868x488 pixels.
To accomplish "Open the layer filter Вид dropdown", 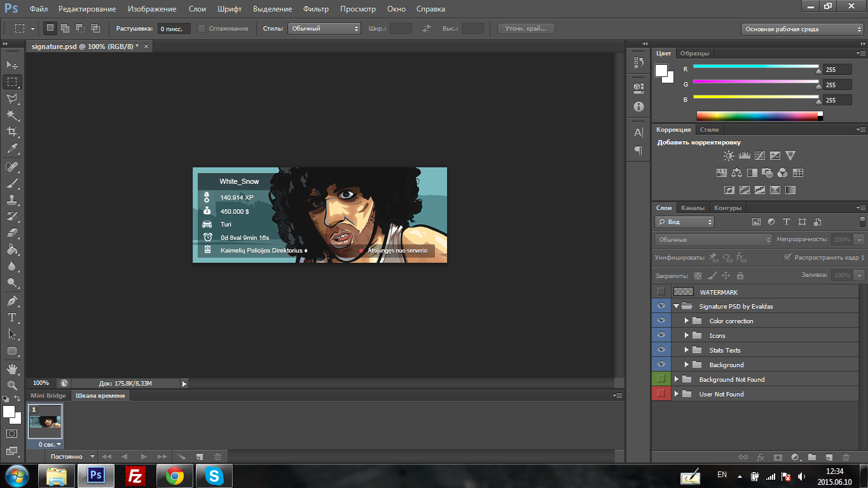I will coord(684,222).
